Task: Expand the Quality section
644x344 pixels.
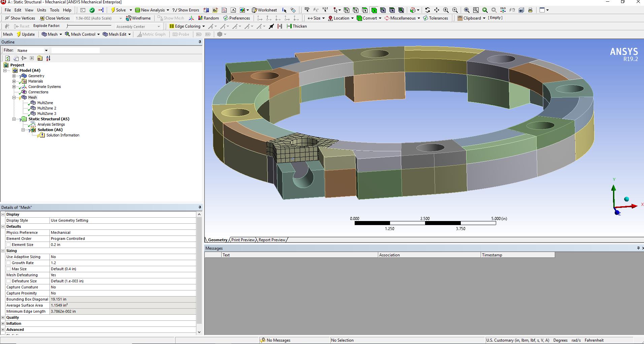Action: click(3, 317)
